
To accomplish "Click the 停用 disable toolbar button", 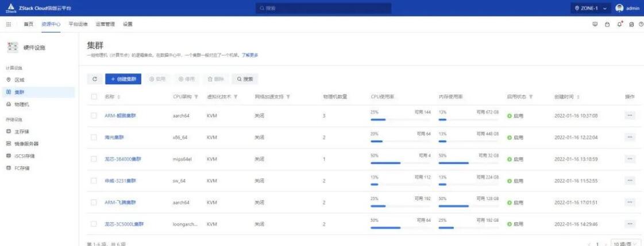I will (187, 79).
